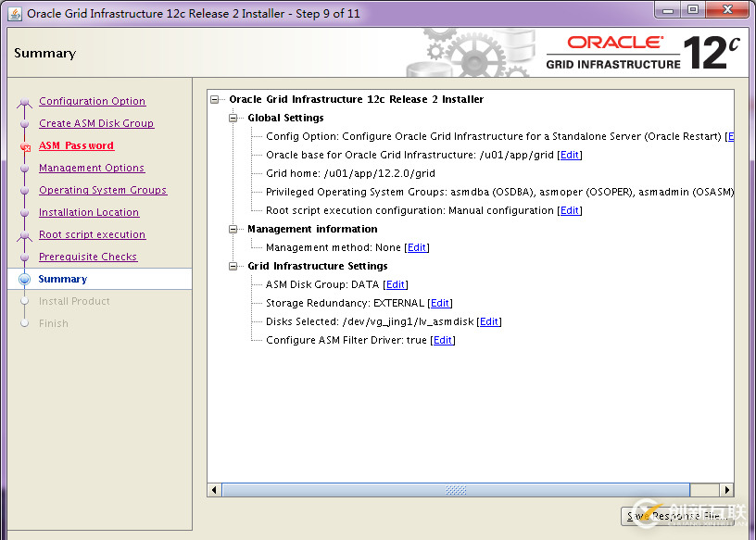Click the scroll left arrow
The height and width of the screenshot is (540, 756).
214,490
